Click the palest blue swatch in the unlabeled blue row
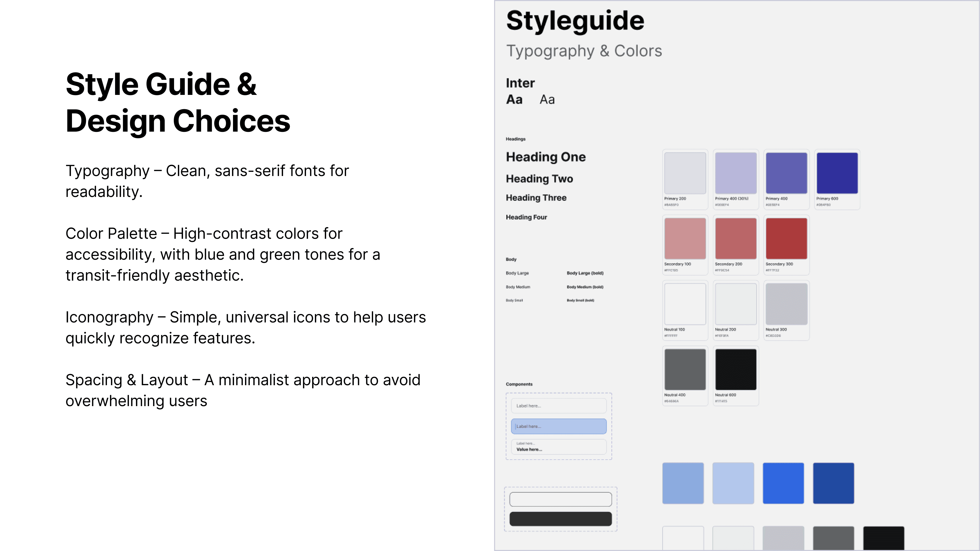The width and height of the screenshot is (980, 551). pyautogui.click(x=733, y=483)
